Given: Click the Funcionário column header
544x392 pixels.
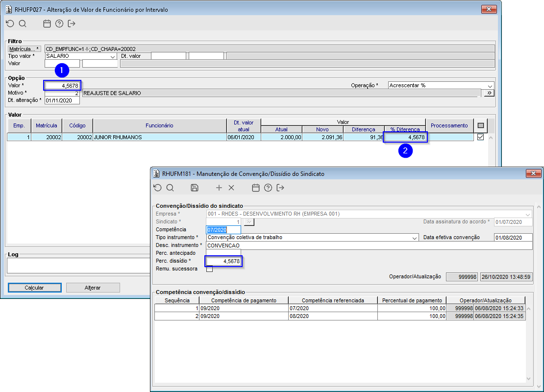Looking at the screenshot, I should click(x=159, y=125).
